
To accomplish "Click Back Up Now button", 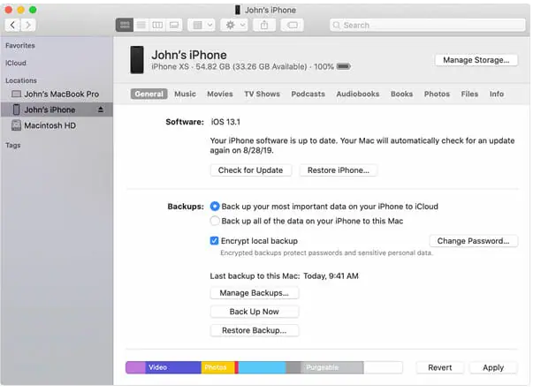I will (255, 312).
